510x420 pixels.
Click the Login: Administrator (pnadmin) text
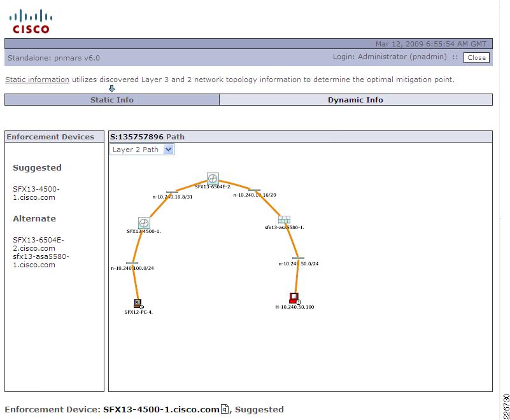point(390,57)
